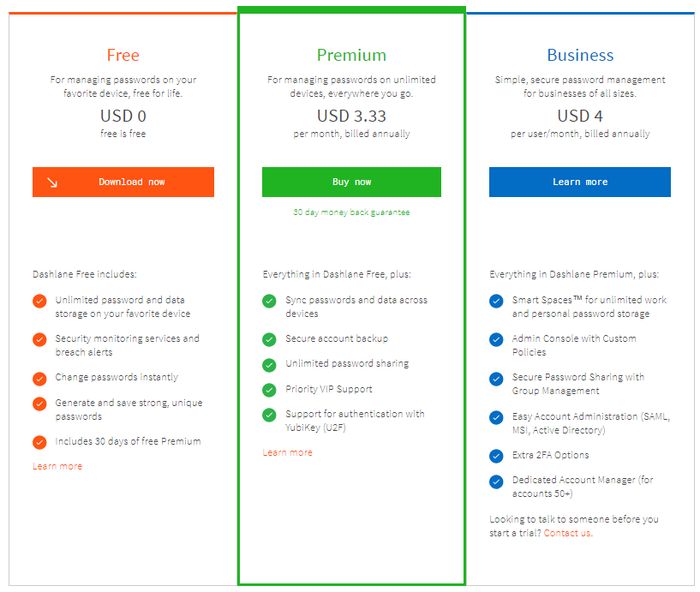Click the Free plan heading
This screenshot has width=700, height=592.
[x=123, y=56]
